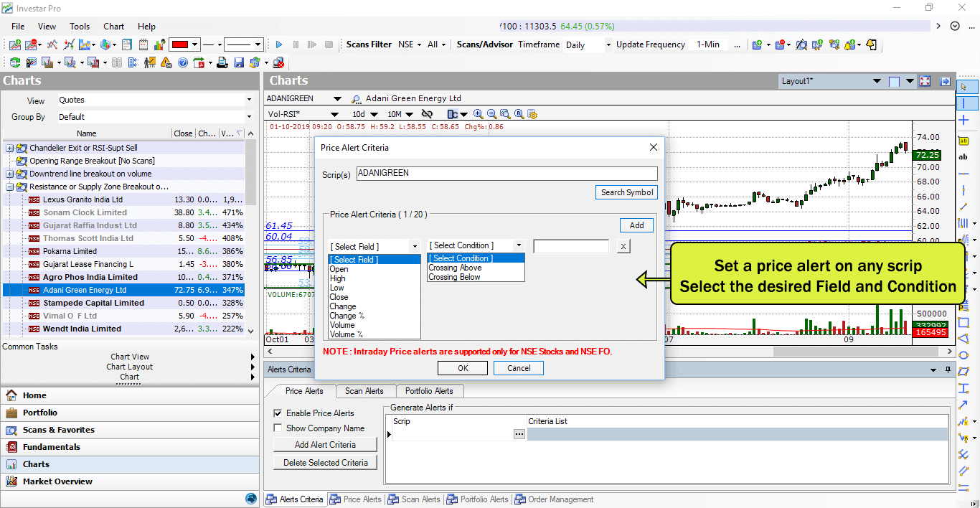Viewport: 980px width, 508px height.
Task: Click the chart zoom in magnifier icon
Action: coord(478,114)
